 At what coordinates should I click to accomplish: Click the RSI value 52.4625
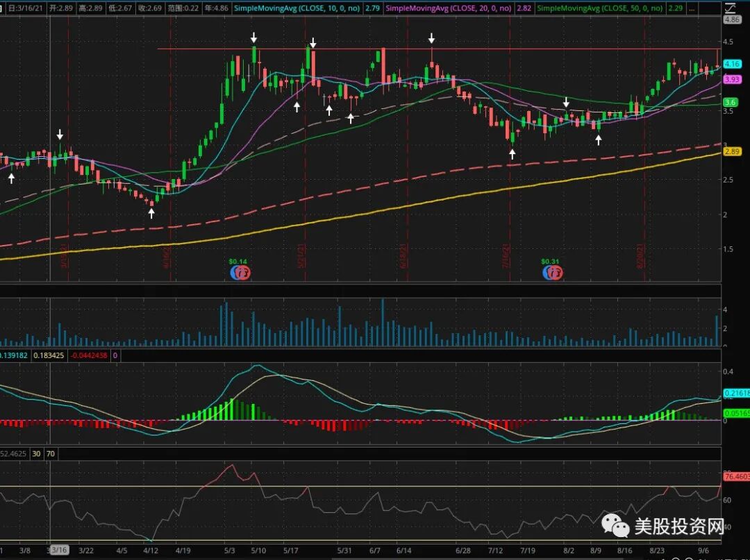pyautogui.click(x=13, y=453)
